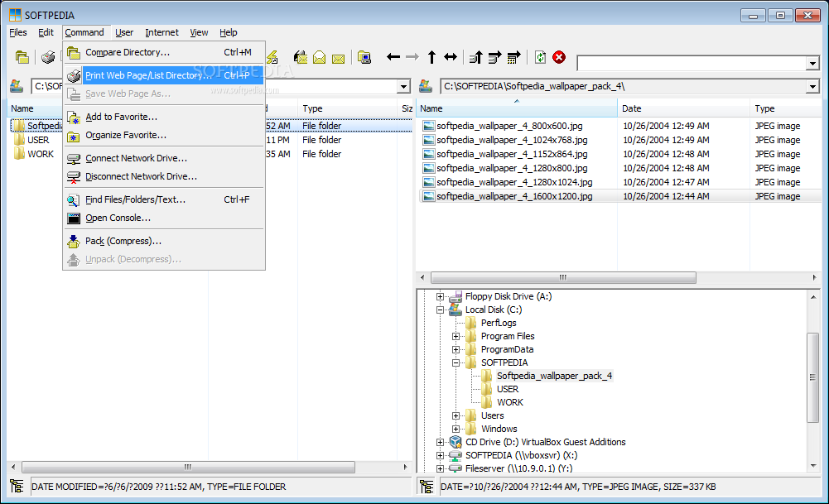The image size is (829, 504).
Task: Sort right pane by Name column header
Action: click(x=517, y=108)
